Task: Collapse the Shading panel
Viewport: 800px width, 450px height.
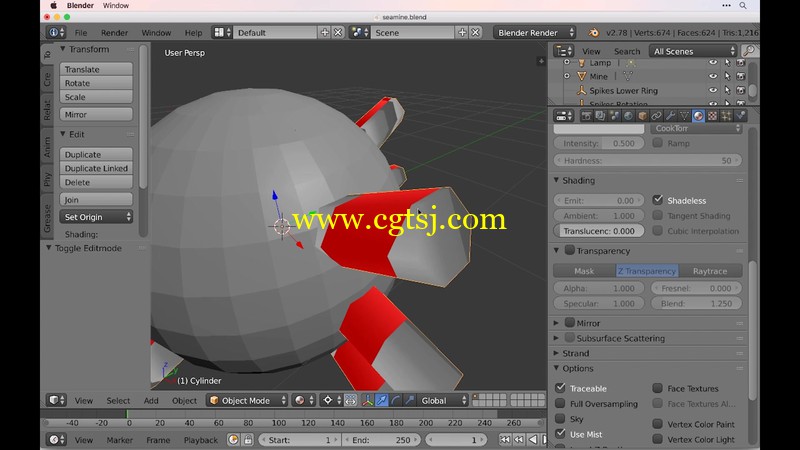Action: tap(557, 180)
